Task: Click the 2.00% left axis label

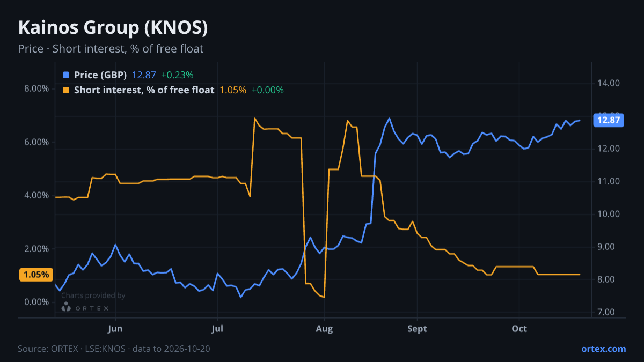Action: pos(36,249)
